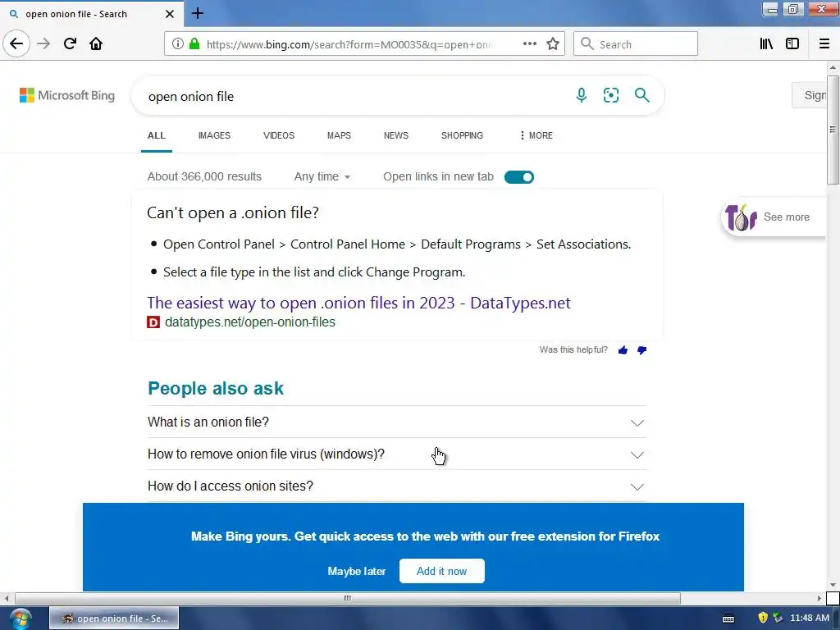Open the Firefox Library icon

pyautogui.click(x=766, y=44)
